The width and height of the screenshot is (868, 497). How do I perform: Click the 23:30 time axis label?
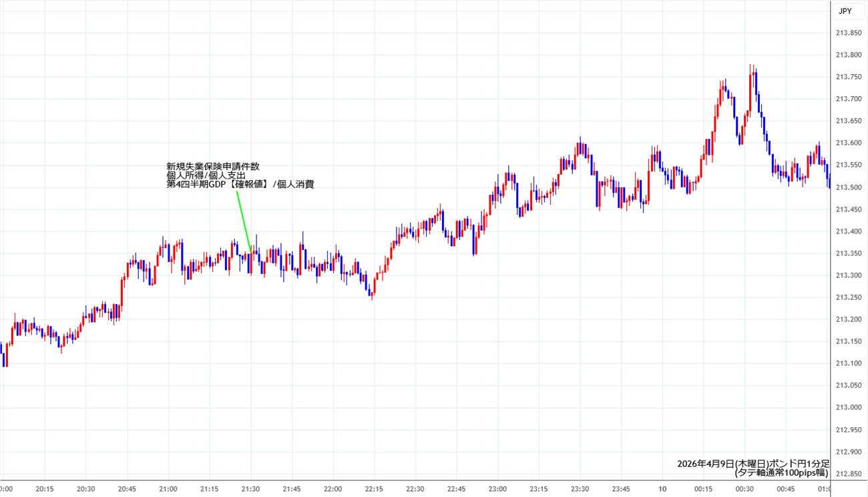click(580, 489)
